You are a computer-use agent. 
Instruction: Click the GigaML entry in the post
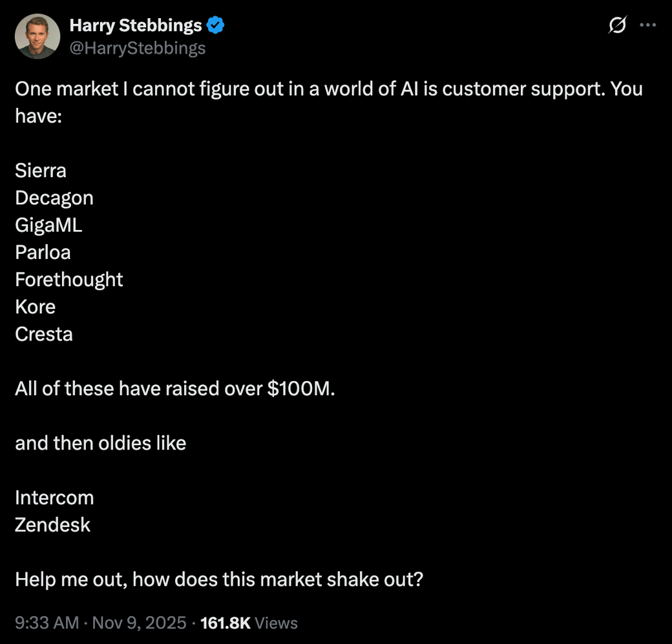tap(49, 225)
